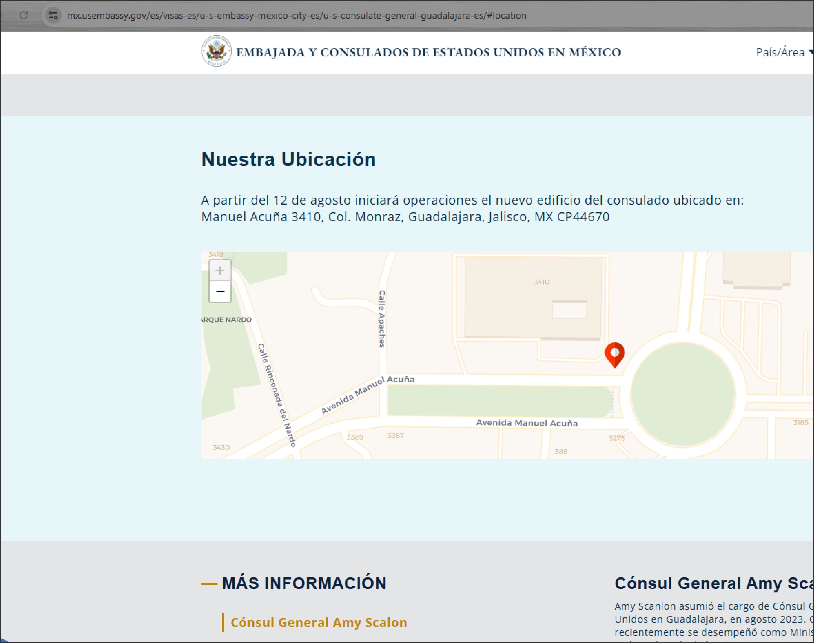Focus the browser URL address field
Screen dimensions: 815x644
tap(296, 15)
